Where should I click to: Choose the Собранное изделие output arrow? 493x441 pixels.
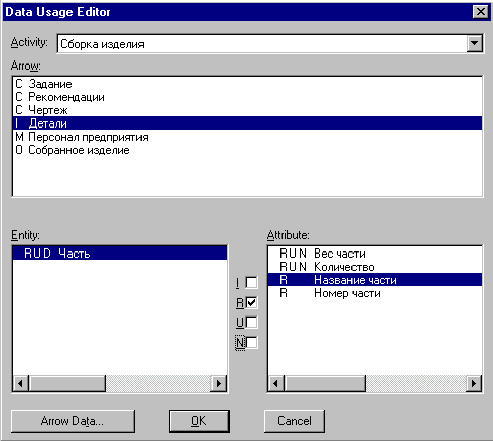(247, 150)
